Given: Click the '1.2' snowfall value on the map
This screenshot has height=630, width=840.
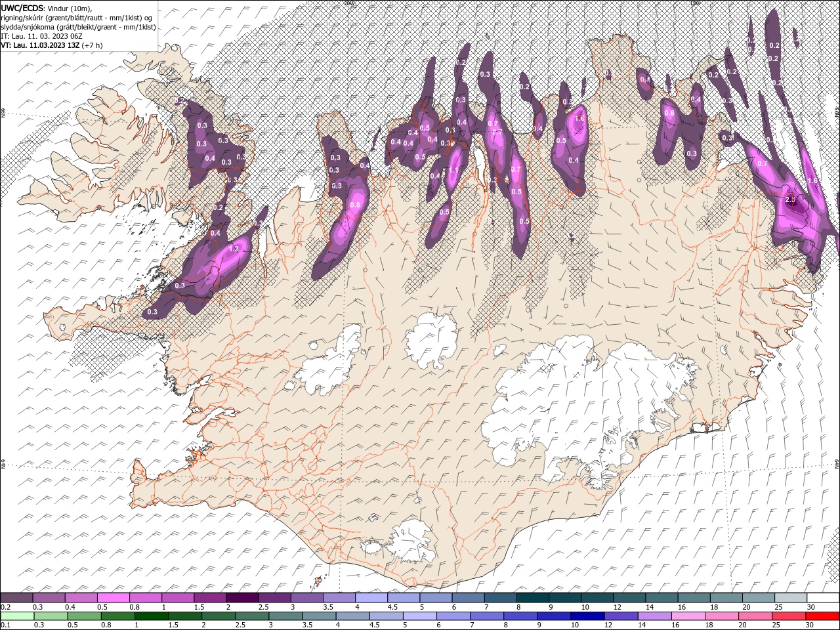Looking at the screenshot, I should pos(234,249).
